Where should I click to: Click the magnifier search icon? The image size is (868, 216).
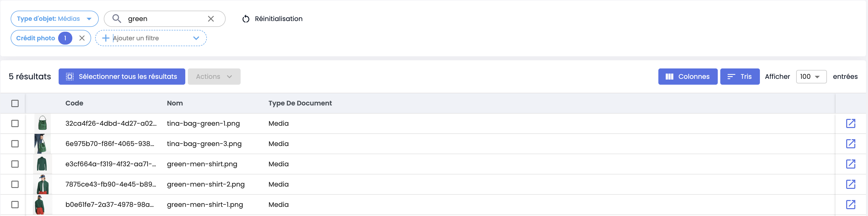(x=116, y=19)
